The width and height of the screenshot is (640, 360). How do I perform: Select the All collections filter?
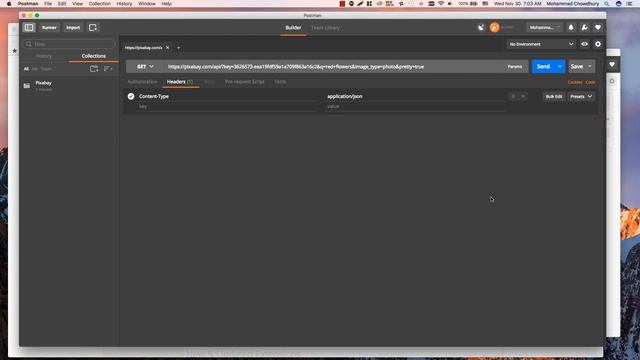click(x=26, y=69)
